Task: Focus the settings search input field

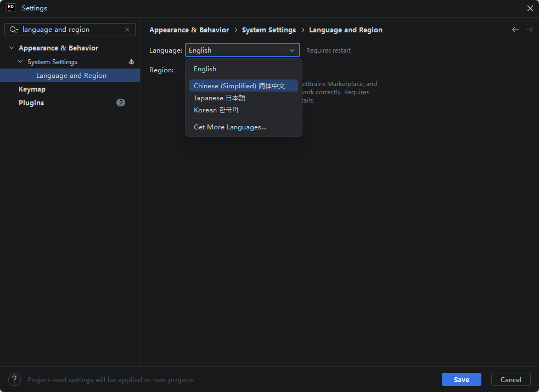Action: [70, 30]
